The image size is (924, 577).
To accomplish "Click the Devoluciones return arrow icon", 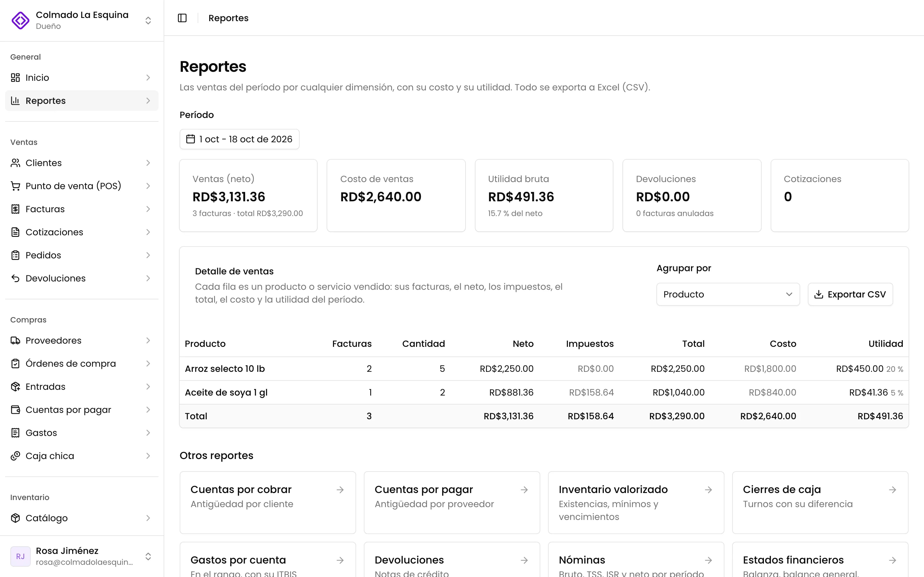I will point(15,278).
